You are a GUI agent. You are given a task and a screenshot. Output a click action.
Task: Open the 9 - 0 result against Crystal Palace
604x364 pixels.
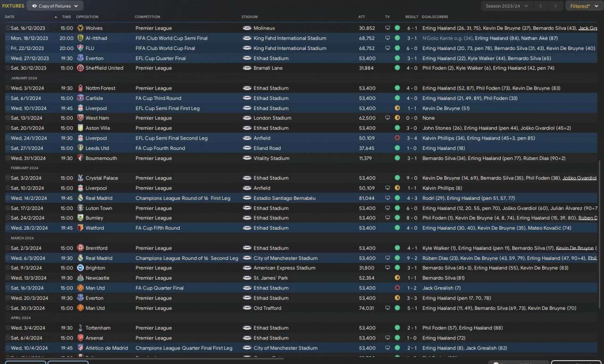pyautogui.click(x=412, y=178)
